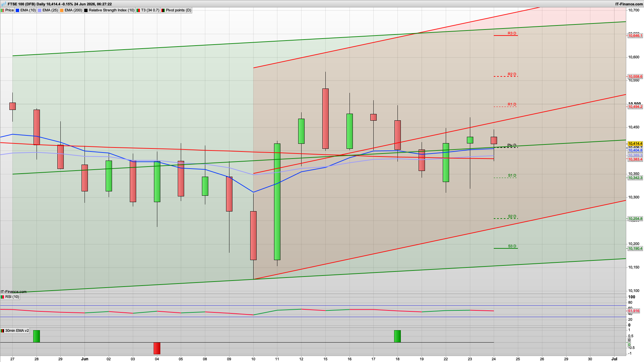Open EMA (25) indicator settings label

tap(50, 10)
